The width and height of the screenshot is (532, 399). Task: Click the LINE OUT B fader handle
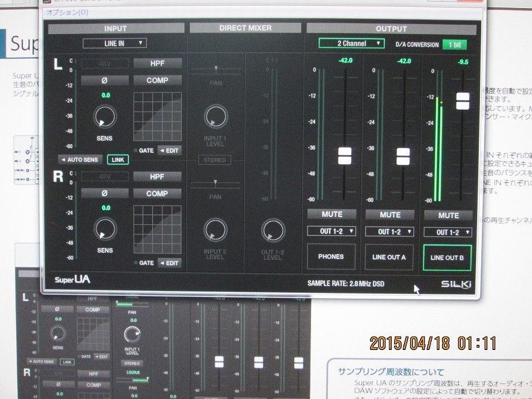coord(463,101)
